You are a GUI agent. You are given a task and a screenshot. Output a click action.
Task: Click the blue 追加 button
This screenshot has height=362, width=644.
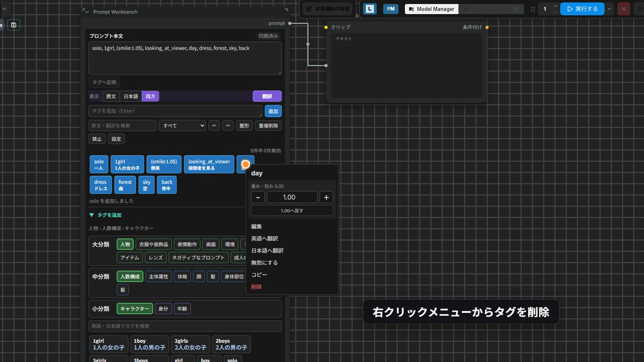pyautogui.click(x=273, y=111)
